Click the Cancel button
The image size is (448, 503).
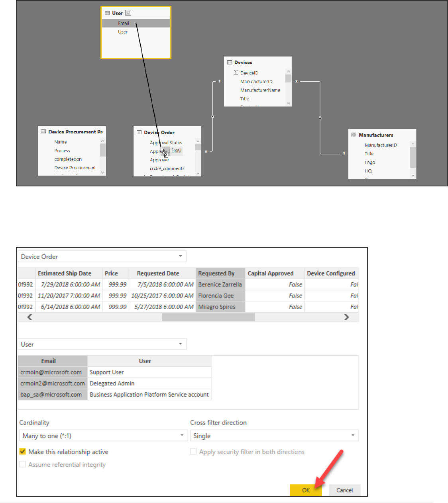(x=344, y=490)
